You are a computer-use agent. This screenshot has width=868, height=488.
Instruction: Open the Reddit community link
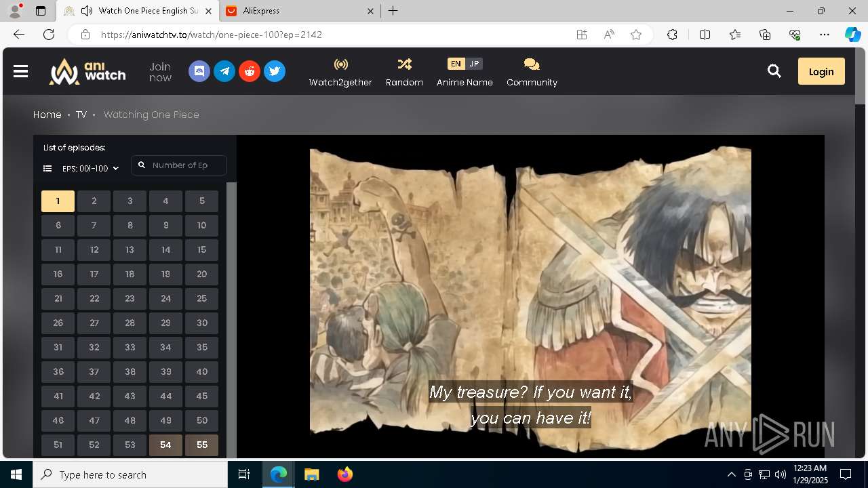250,71
